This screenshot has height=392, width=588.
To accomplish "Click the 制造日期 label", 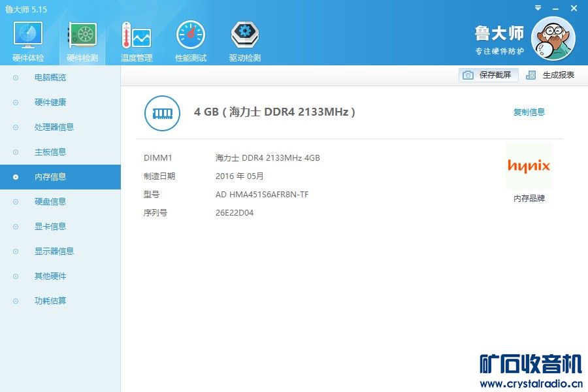I will [159, 176].
